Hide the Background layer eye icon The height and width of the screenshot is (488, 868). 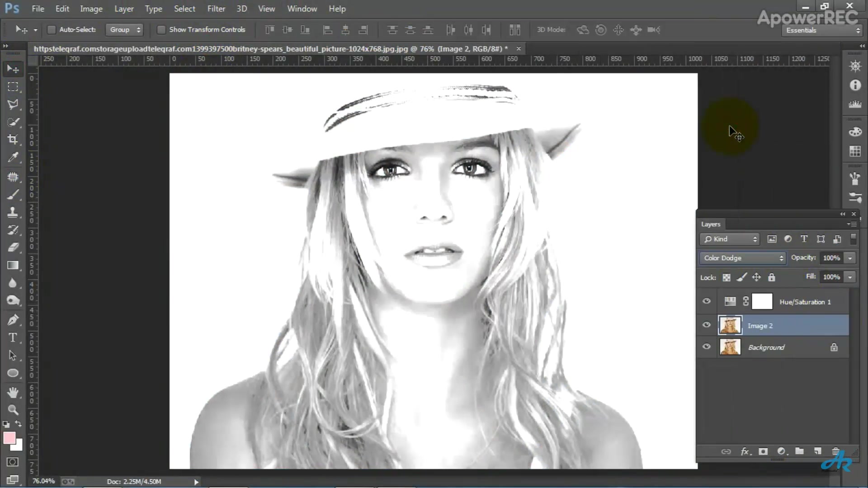tap(707, 347)
